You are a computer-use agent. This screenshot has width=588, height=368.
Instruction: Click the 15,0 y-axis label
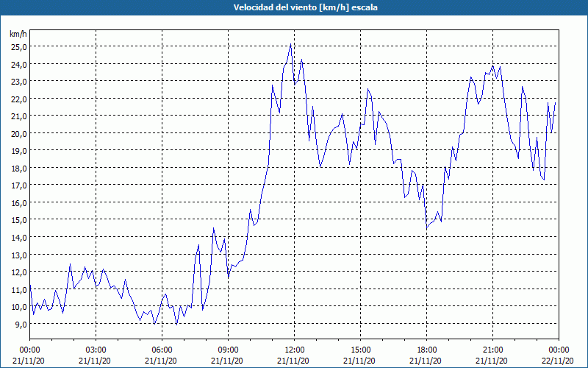pos(18,220)
